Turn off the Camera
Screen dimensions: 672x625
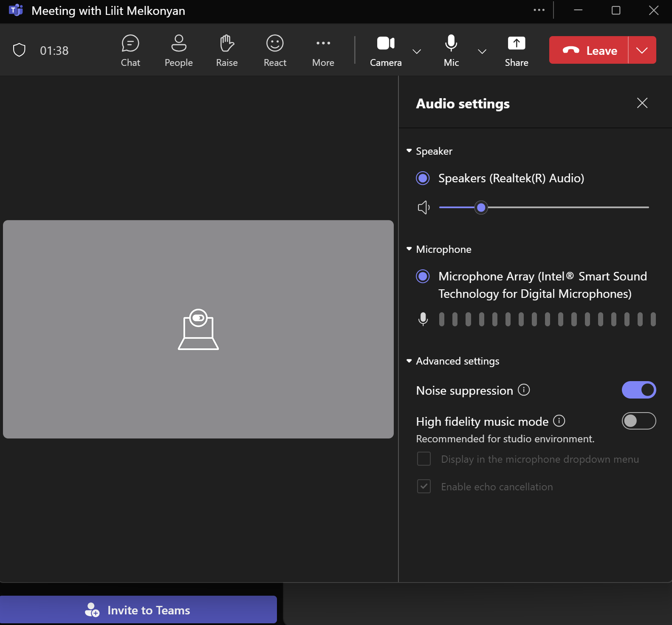tap(386, 51)
